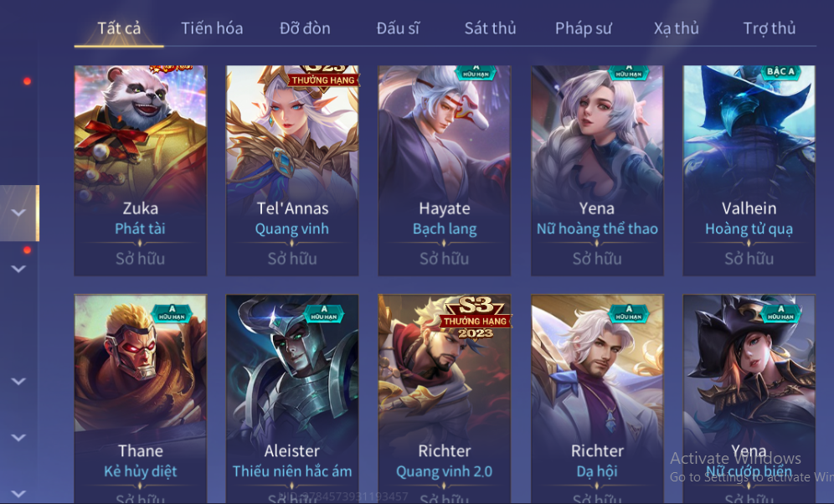This screenshot has width=834, height=504.
Task: Select Yena Nữ hoàng thể thao card
Action: 597,170
